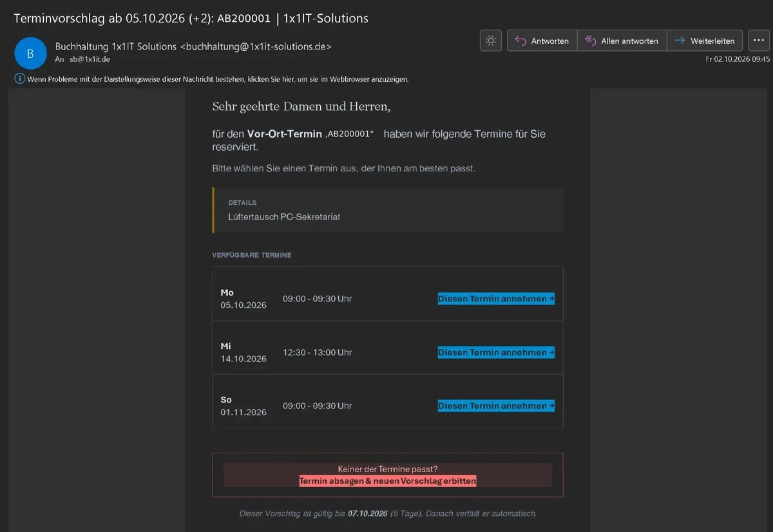This screenshot has height=532, width=773.
Task: Click the DETAILS label in the details box
Action: pyautogui.click(x=242, y=203)
